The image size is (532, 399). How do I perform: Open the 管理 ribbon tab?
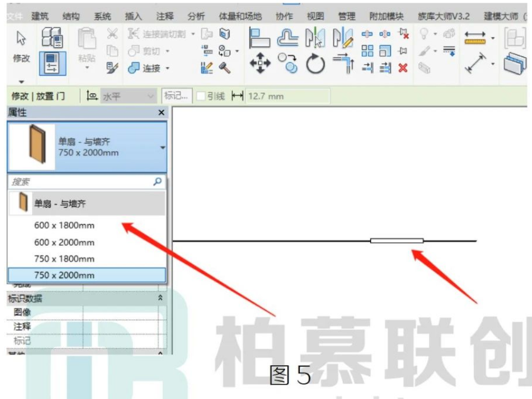[x=347, y=16]
